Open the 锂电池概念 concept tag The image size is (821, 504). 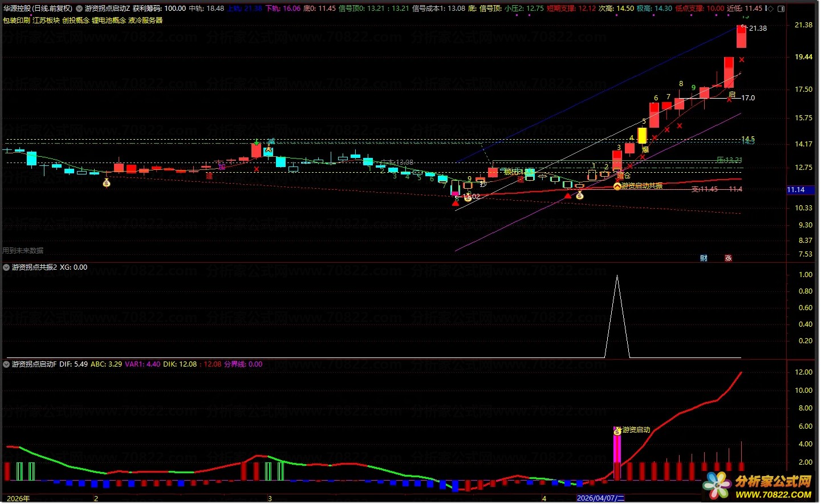tap(109, 20)
